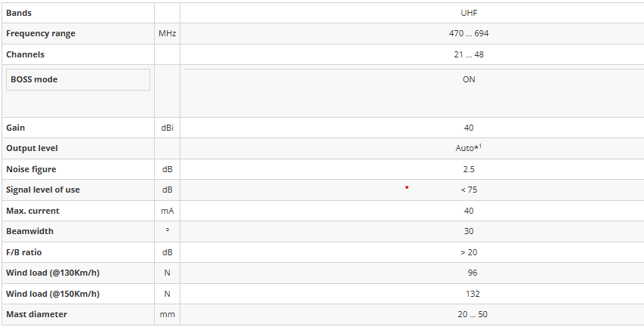This screenshot has width=644, height=327.
Task: Select the mA unit cell
Action: click(x=167, y=211)
